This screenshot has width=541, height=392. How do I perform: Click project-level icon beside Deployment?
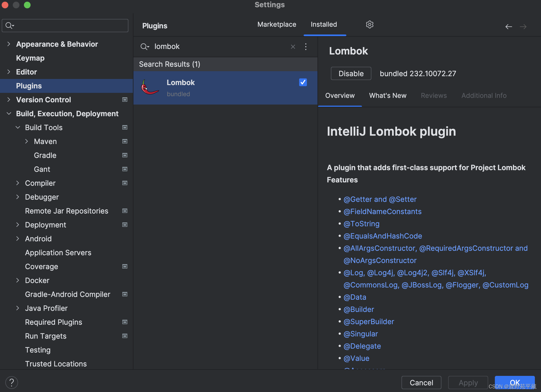click(125, 225)
